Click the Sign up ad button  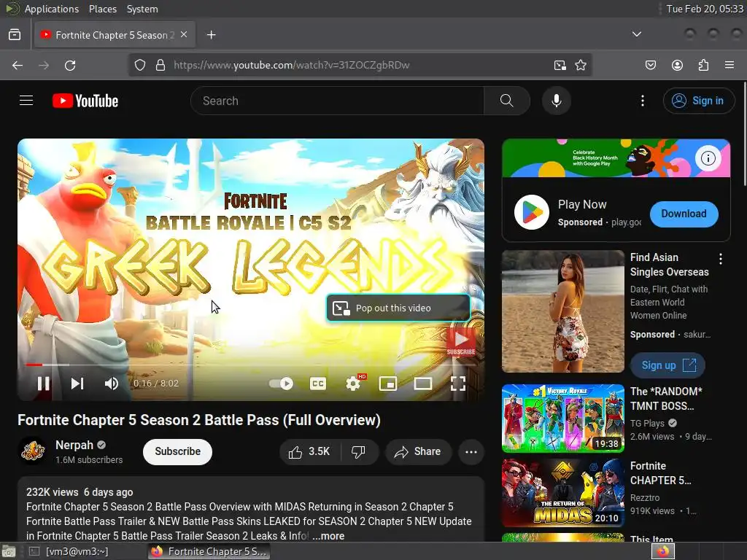pos(667,365)
